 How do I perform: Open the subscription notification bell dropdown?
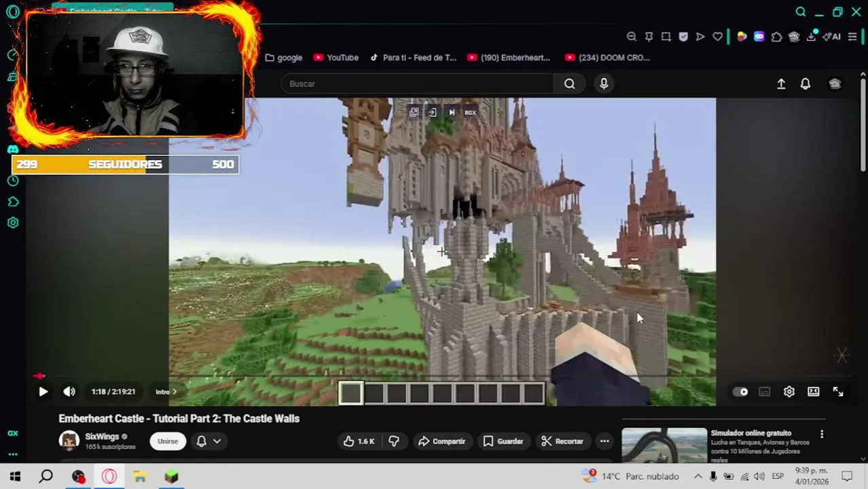pos(209,441)
